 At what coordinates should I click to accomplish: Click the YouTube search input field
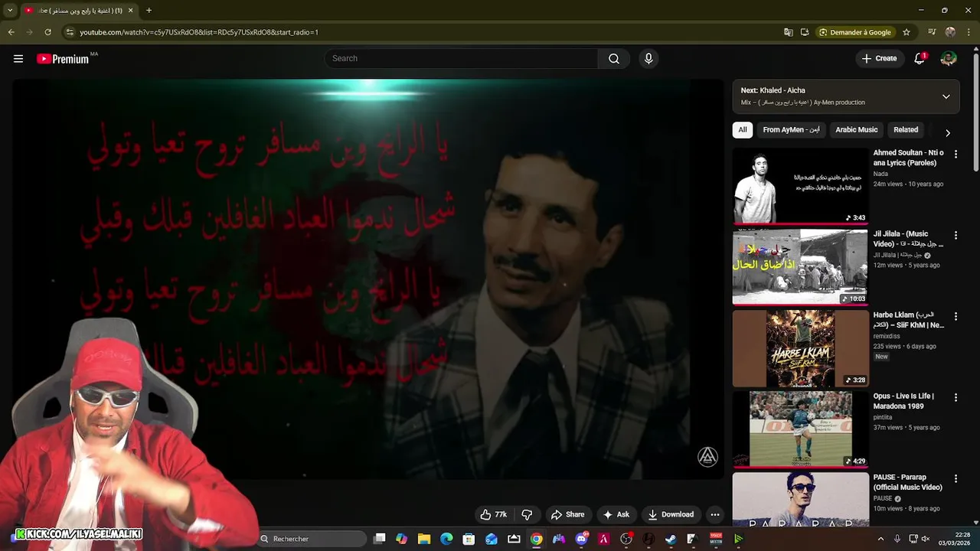click(x=462, y=59)
